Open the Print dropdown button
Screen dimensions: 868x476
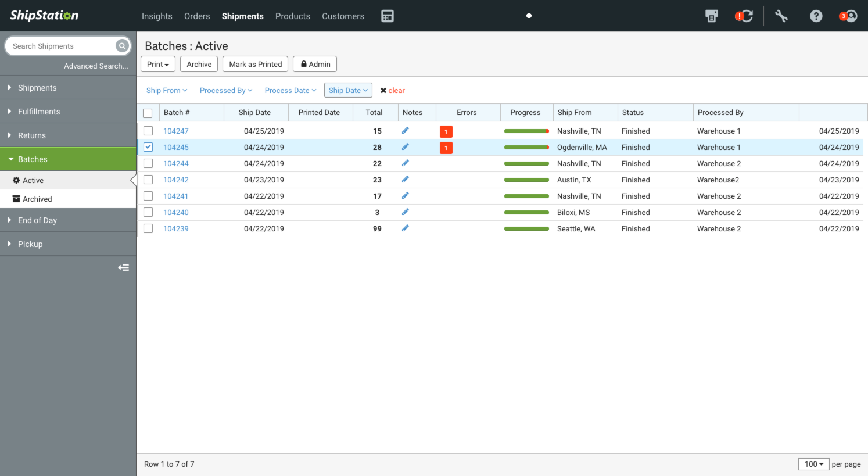[x=157, y=64]
